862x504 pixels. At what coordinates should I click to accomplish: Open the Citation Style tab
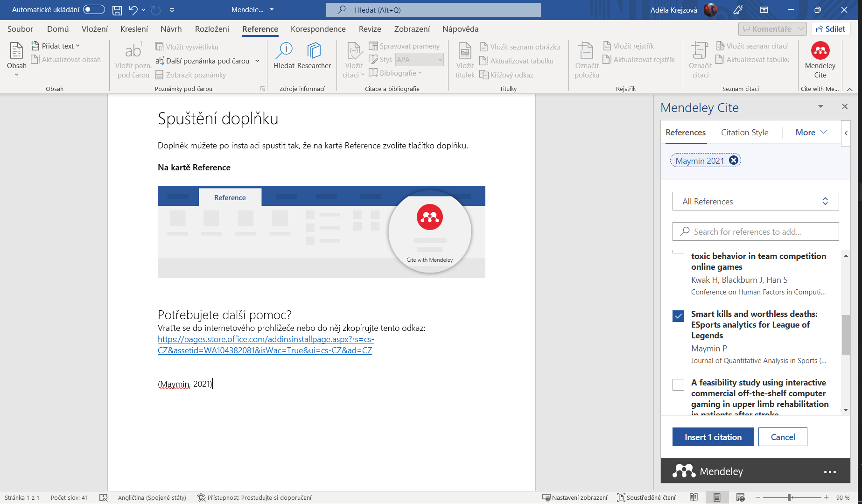click(744, 133)
